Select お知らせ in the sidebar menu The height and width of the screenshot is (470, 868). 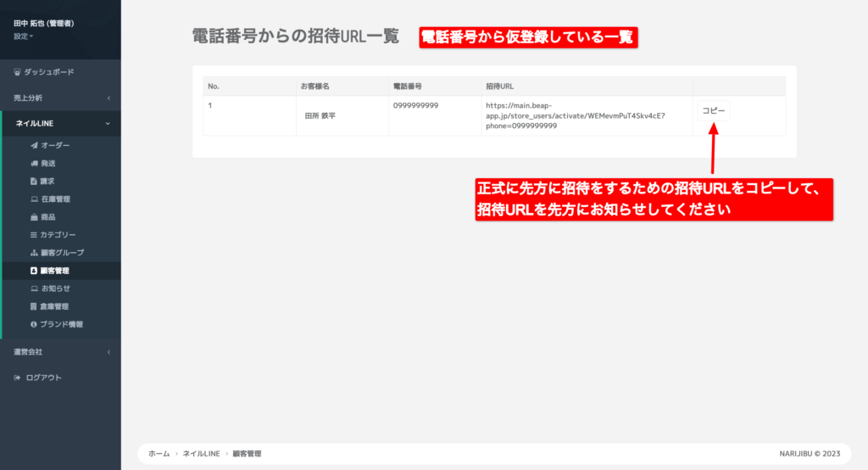pyautogui.click(x=55, y=288)
